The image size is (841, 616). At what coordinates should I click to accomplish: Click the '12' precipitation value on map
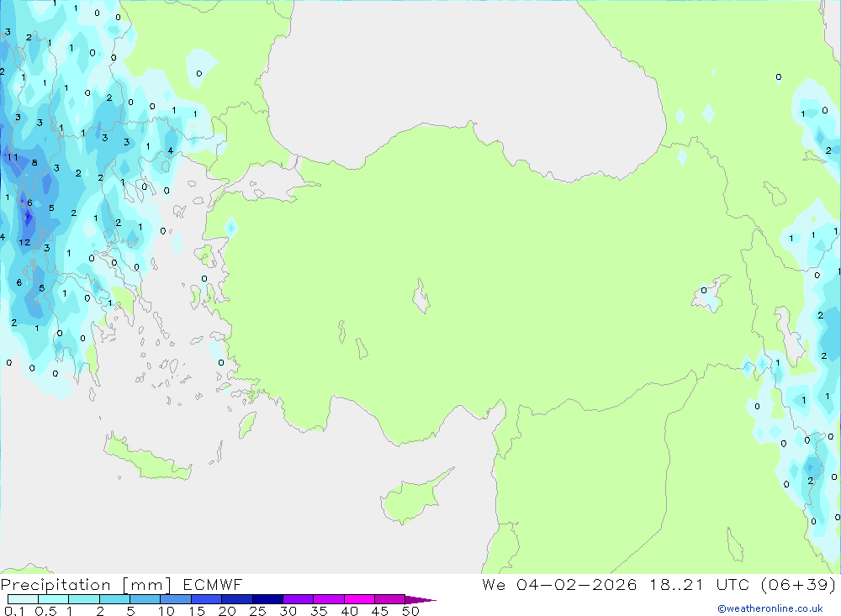[x=24, y=242]
